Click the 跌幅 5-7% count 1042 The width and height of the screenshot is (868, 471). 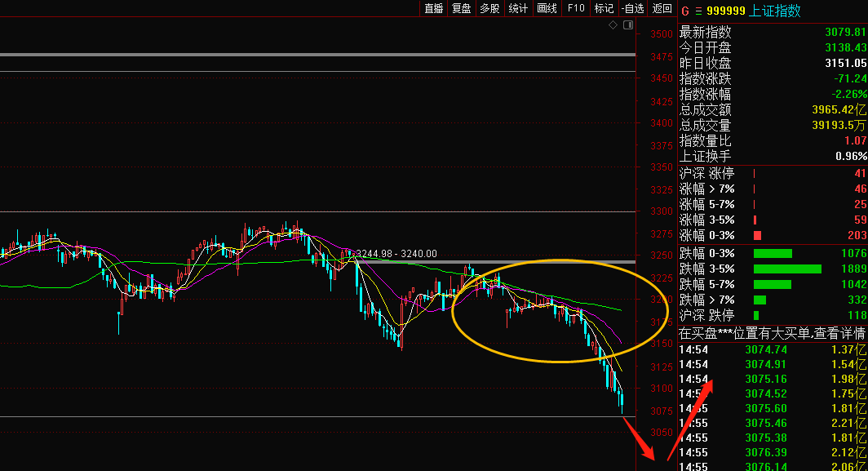tap(853, 284)
